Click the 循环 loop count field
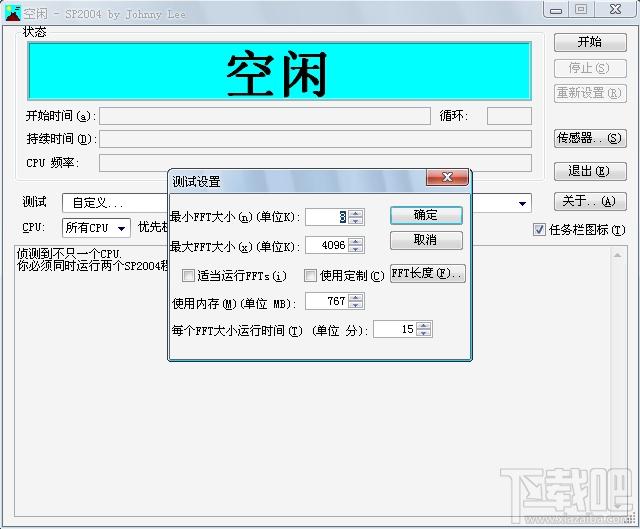Image resolution: width=640 pixels, height=529 pixels. [509, 116]
